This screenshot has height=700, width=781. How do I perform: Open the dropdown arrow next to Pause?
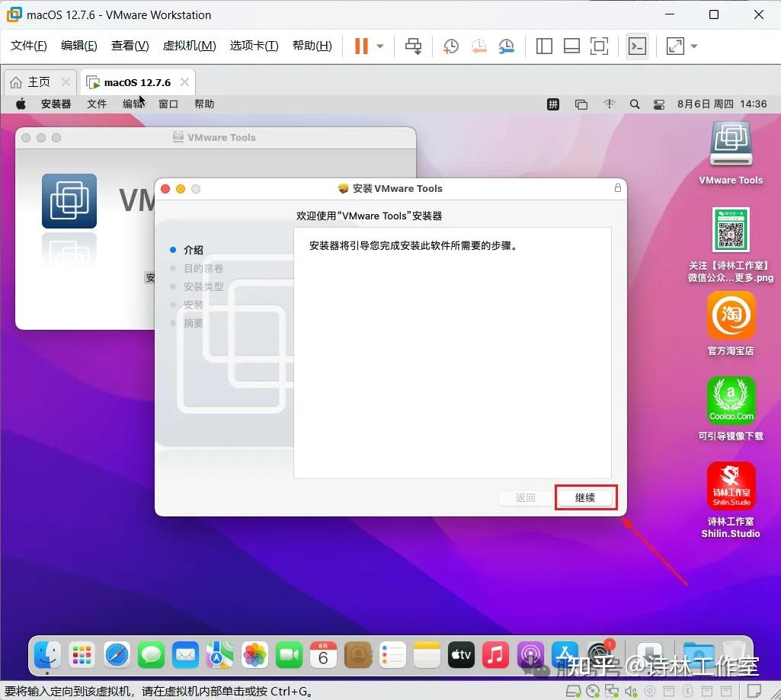pyautogui.click(x=380, y=46)
